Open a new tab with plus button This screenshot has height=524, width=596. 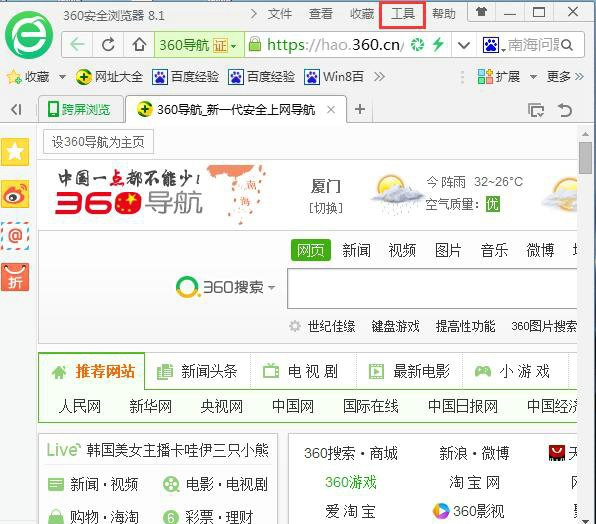(360, 109)
